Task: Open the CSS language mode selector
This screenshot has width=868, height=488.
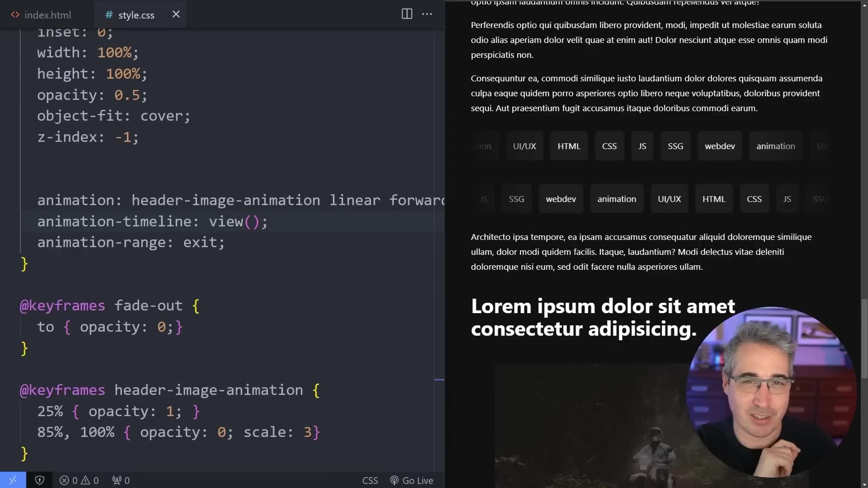Action: point(370,480)
